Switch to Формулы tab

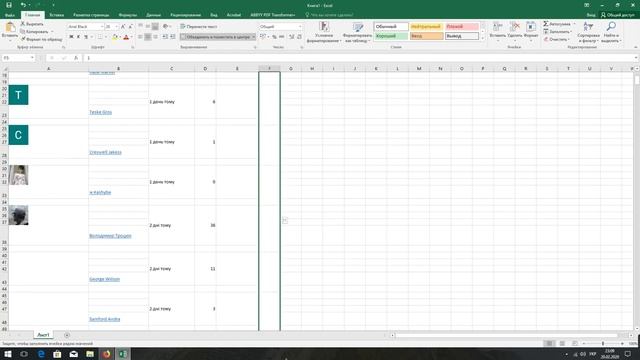tap(128, 15)
